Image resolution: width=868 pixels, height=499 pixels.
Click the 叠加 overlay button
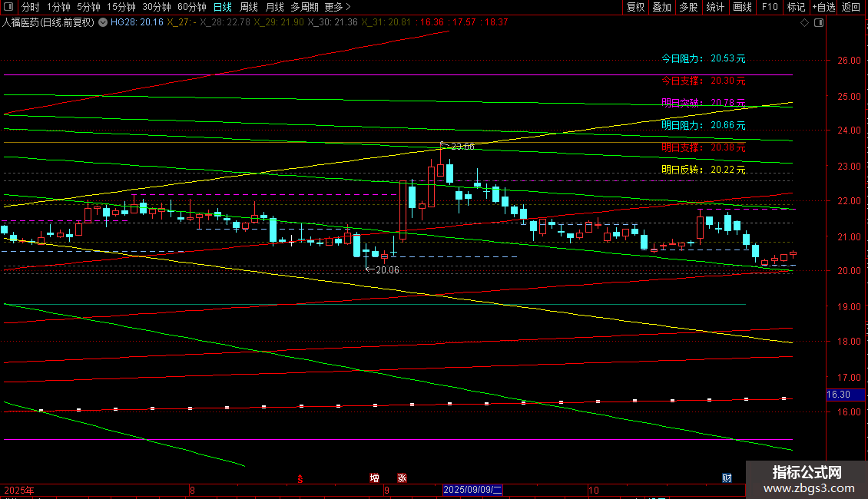click(661, 7)
